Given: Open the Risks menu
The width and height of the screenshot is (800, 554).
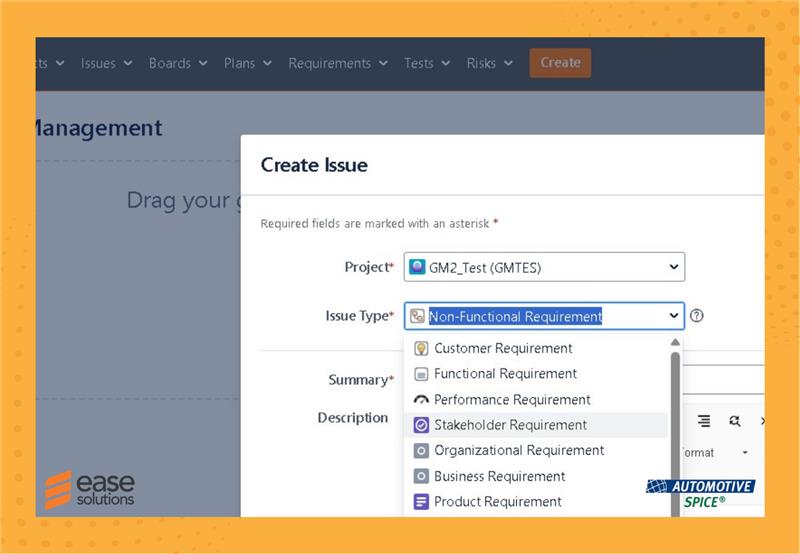Looking at the screenshot, I should tap(489, 63).
